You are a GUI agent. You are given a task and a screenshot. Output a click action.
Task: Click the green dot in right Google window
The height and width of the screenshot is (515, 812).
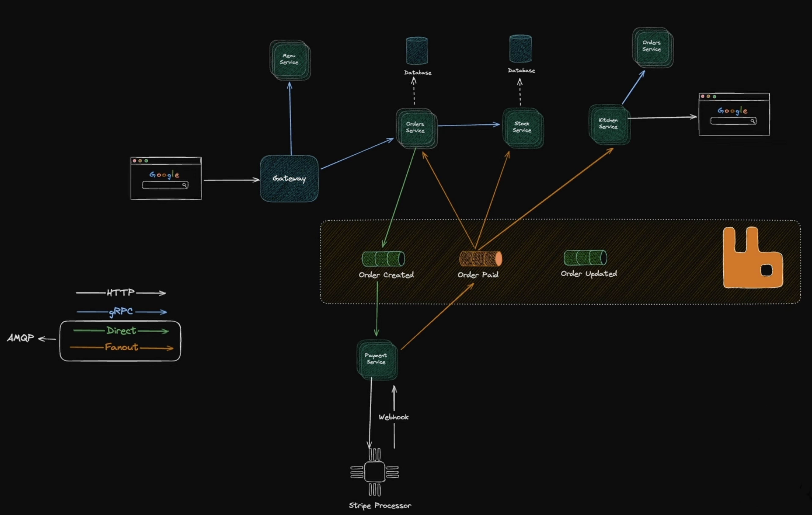click(x=714, y=96)
